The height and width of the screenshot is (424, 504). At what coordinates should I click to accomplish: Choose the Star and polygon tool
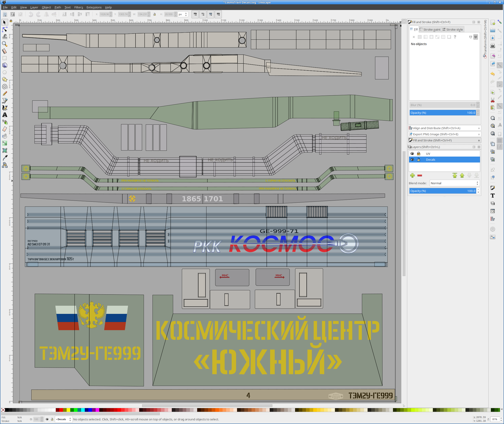[x=5, y=80]
